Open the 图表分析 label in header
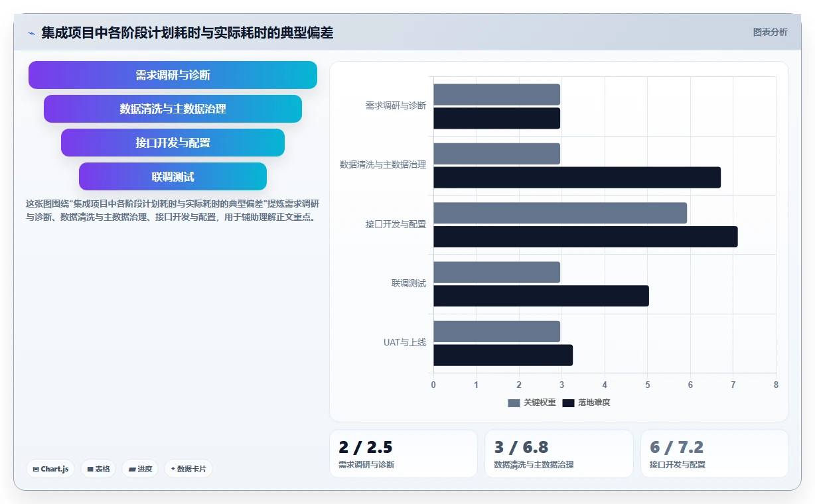This screenshot has width=815, height=504. 771,32
